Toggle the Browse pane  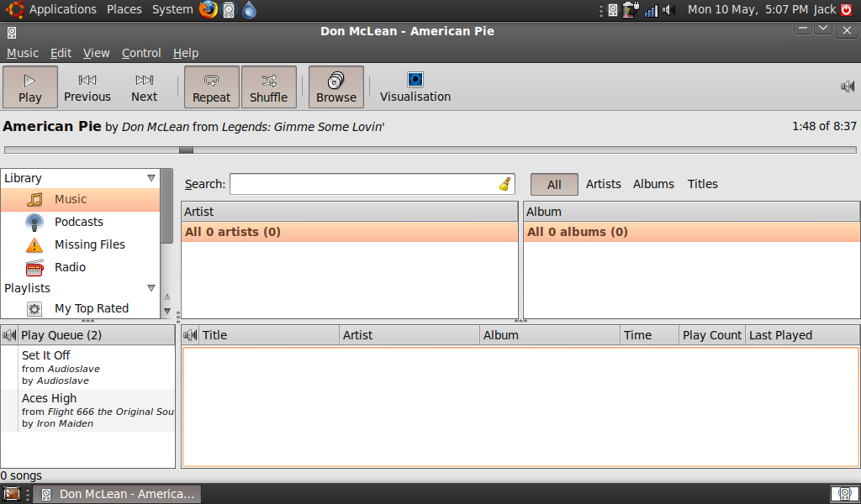336,87
